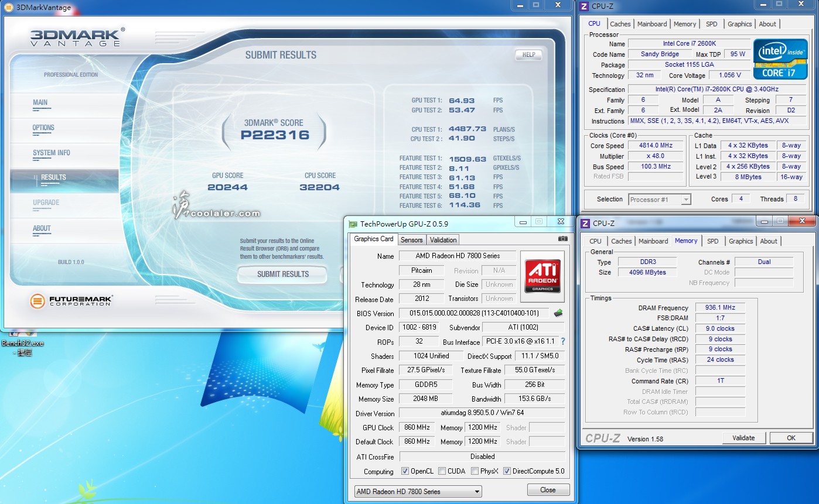
Task: Click the DRAM Frequency value "936.1 MHz"
Action: click(x=721, y=308)
